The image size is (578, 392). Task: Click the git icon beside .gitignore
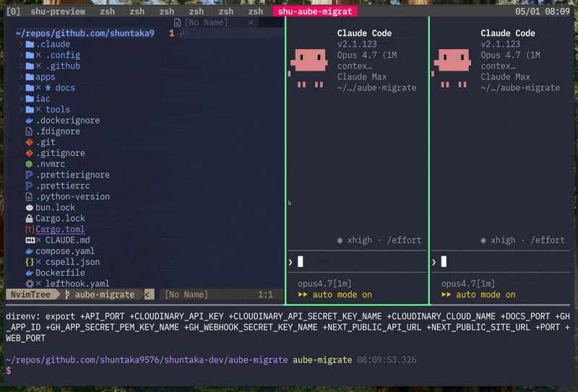coord(30,153)
